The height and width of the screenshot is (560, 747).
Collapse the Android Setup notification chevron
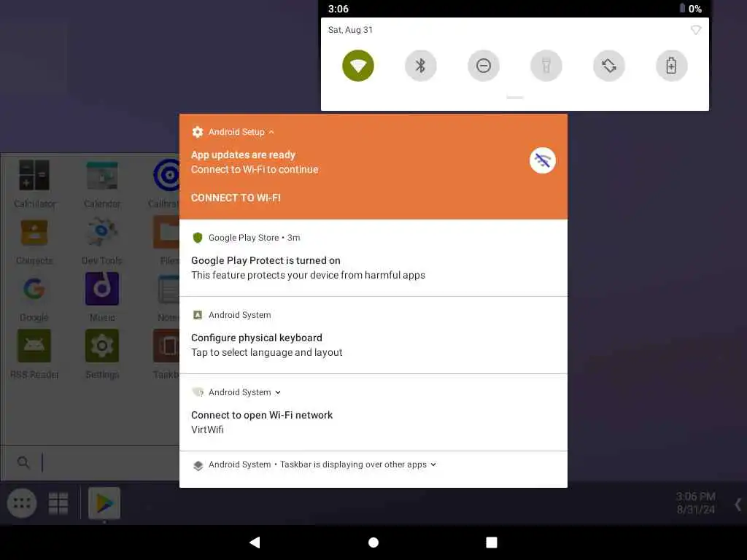pyautogui.click(x=271, y=132)
